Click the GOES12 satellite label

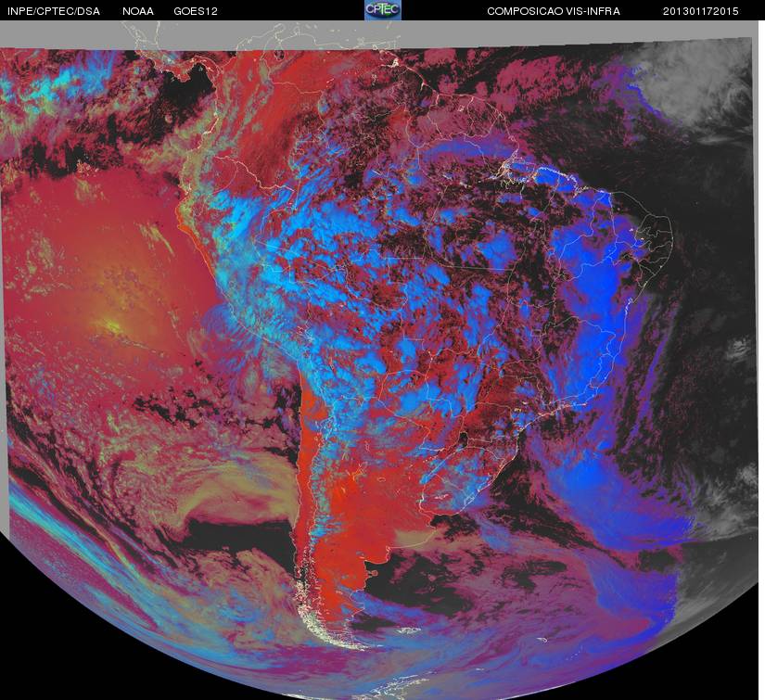pos(196,11)
